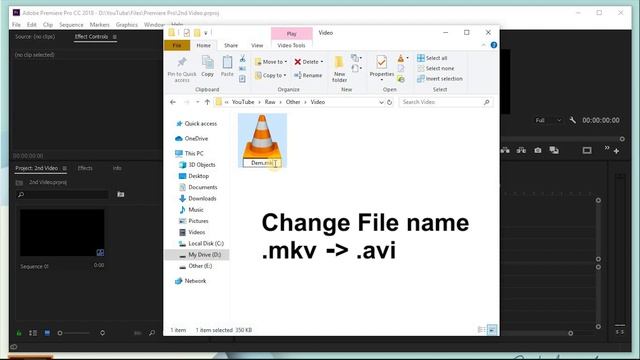
Task: Open the Delete dropdown arrow
Action: coord(322,62)
